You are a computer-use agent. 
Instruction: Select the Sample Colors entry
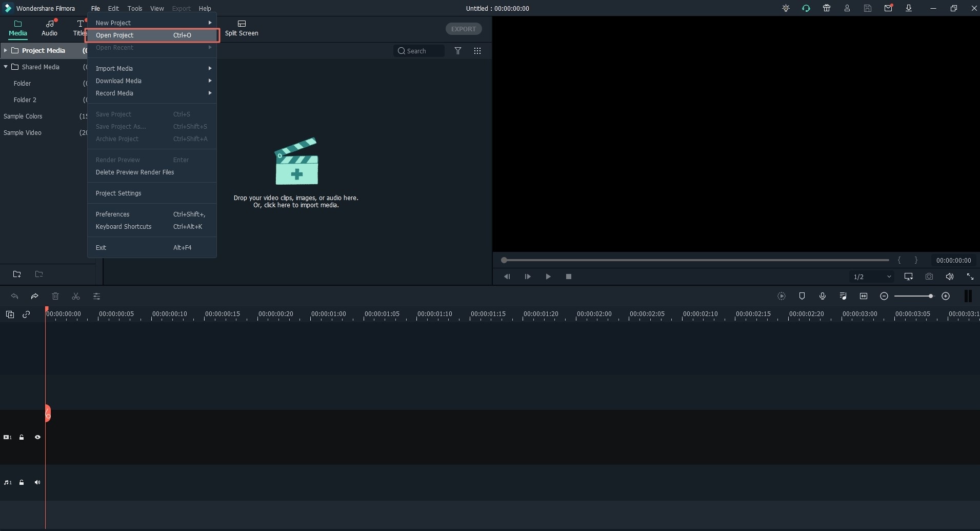[x=23, y=116]
